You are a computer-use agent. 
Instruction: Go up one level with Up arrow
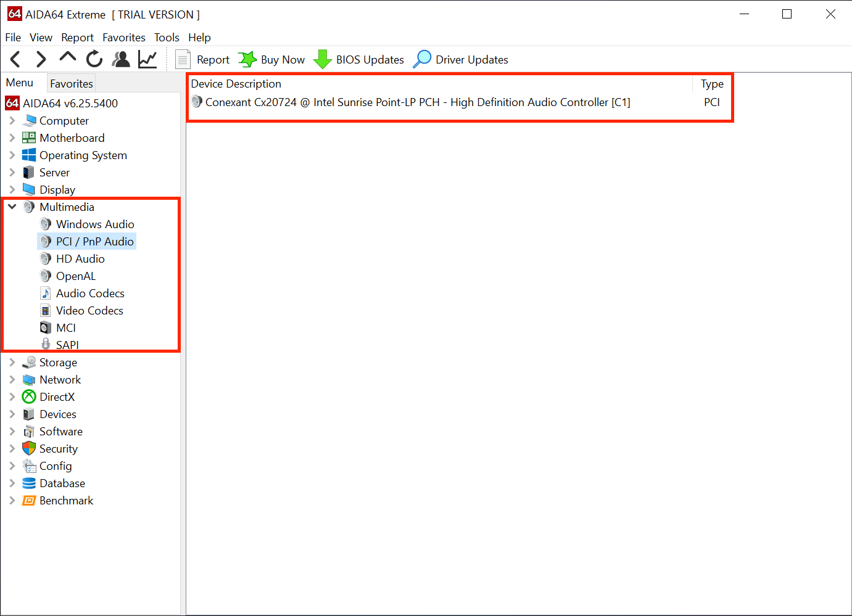click(x=67, y=59)
